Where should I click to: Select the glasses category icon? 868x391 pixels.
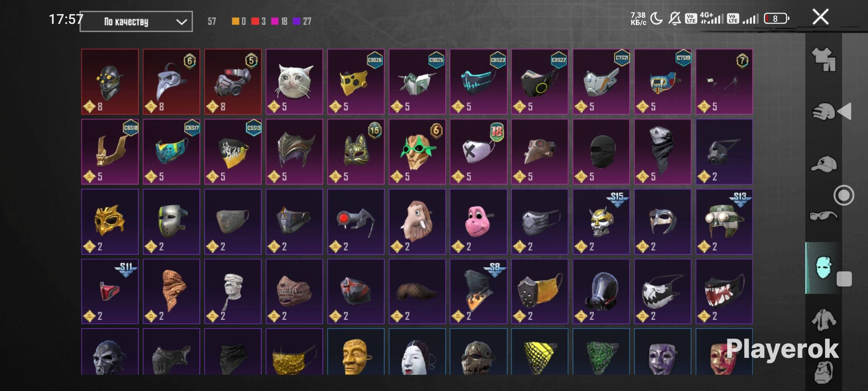click(824, 216)
